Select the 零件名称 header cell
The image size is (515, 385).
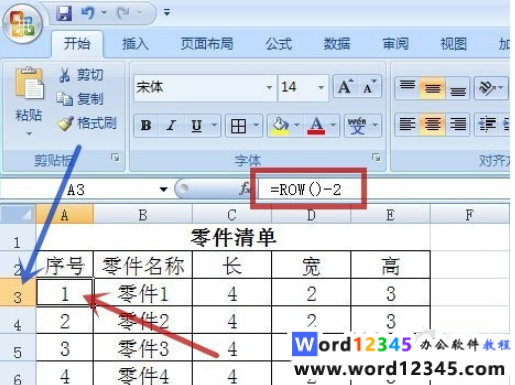(143, 265)
